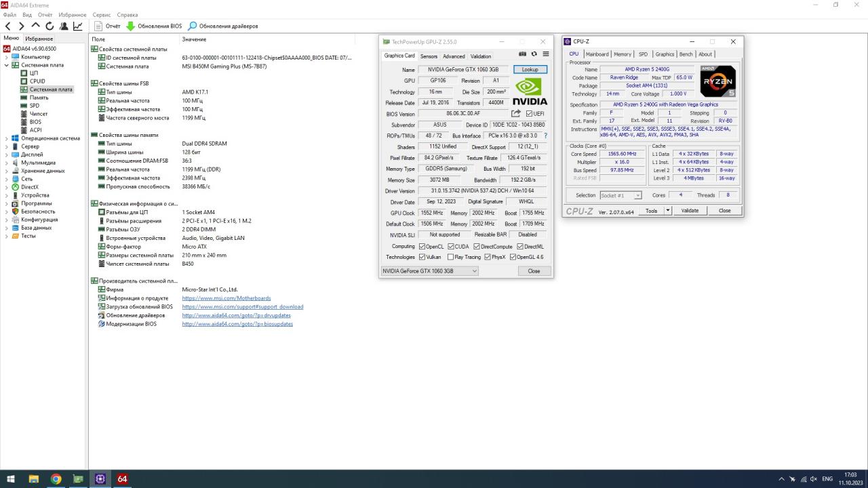Viewport: 868px width, 488px height.
Task: Refresh GPU-Z data
Action: pos(534,54)
